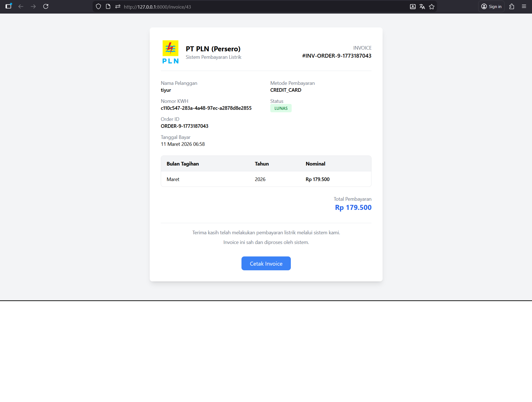This screenshot has height=402, width=532.
Task: Click the Terima kasih thank-you message
Action: tap(266, 233)
